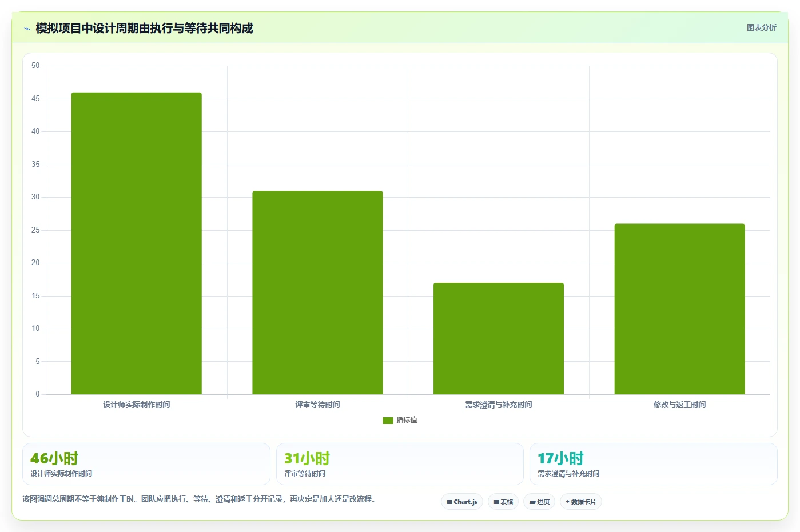Click the 指标值 legend label
This screenshot has height=532, width=800.
tap(407, 420)
